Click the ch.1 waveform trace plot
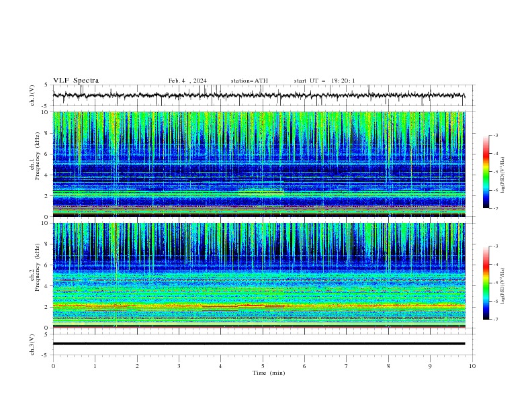This screenshot has height=411, width=532. pos(259,95)
